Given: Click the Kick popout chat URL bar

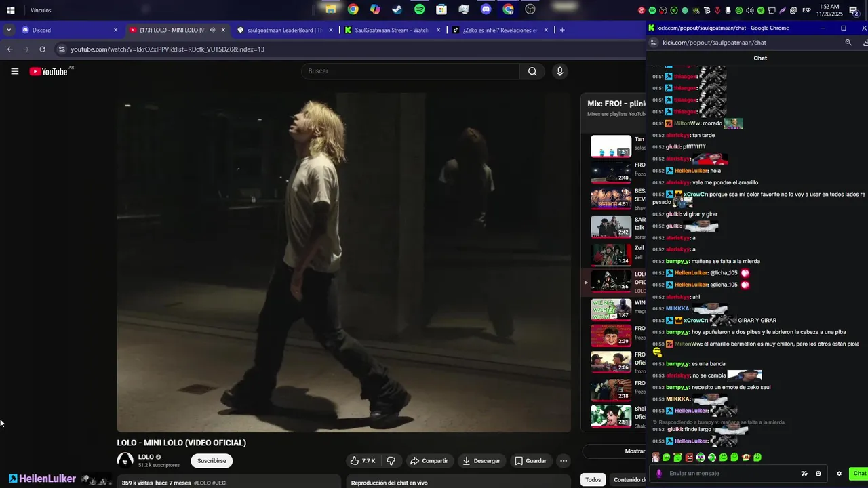Looking at the screenshot, I should 746,42.
